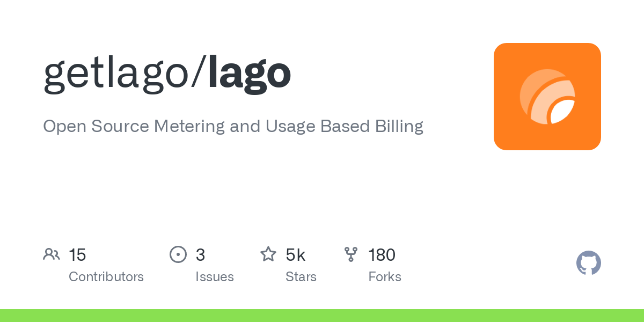Screen dimensions: 644x322
Task: Click the orange Lago logo image
Action: coord(547,97)
